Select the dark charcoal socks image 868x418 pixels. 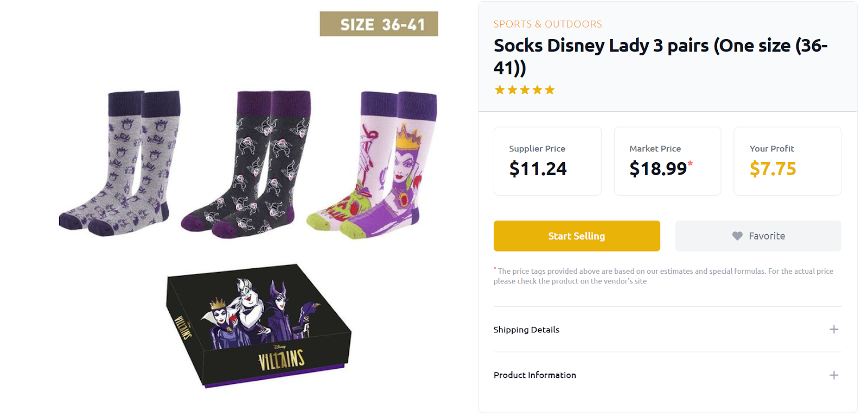pos(247,163)
